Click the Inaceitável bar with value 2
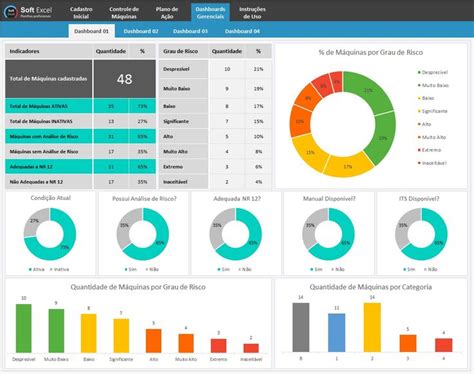Image resolution: width=474 pixels, height=374 pixels. (251, 348)
